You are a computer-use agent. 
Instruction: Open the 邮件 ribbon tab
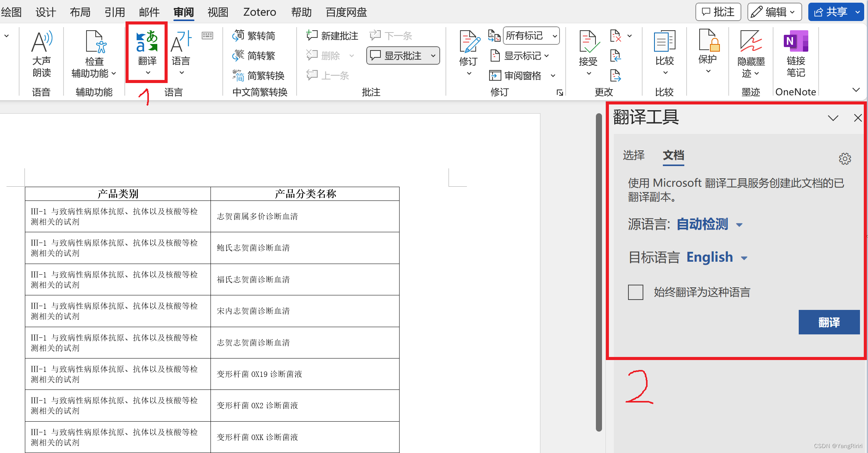[149, 12]
